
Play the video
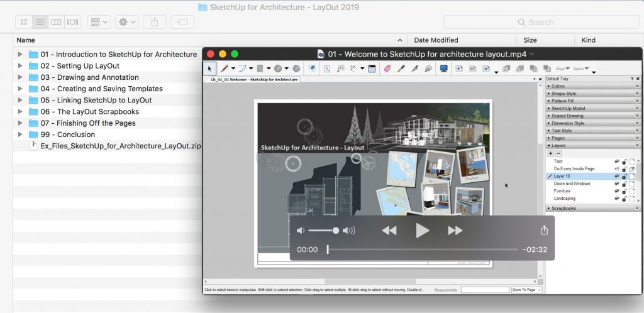pyautogui.click(x=422, y=231)
